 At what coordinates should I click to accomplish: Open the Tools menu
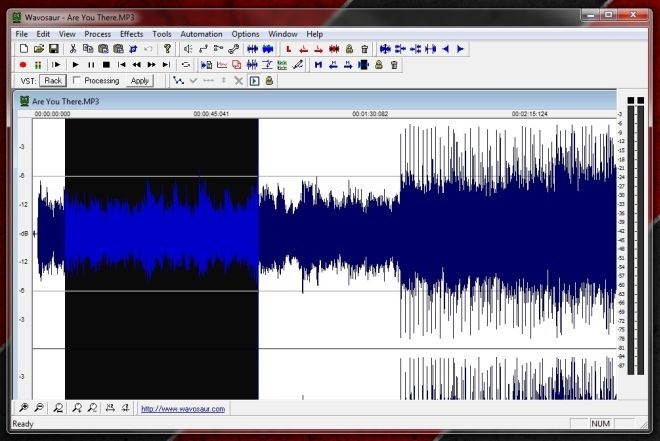coord(162,34)
